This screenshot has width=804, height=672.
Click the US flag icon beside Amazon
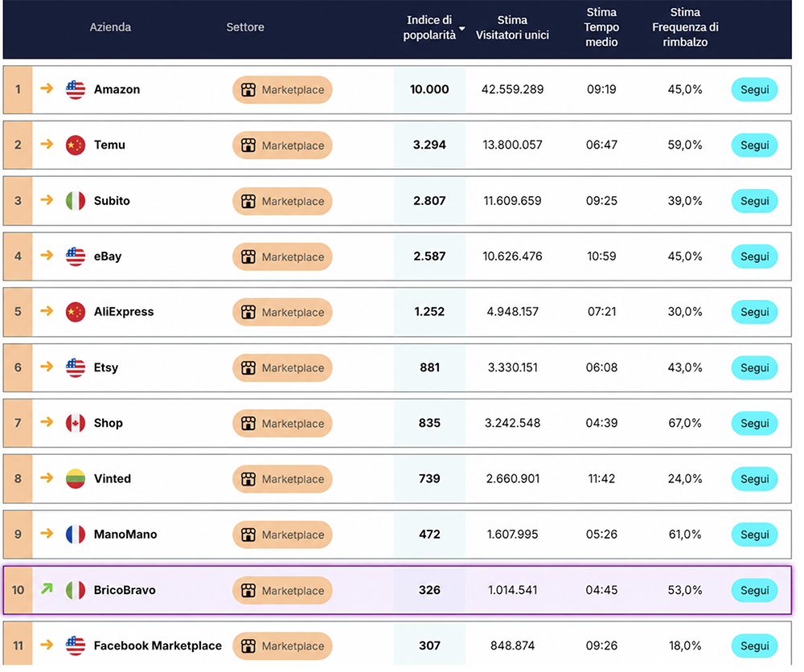pos(76,90)
